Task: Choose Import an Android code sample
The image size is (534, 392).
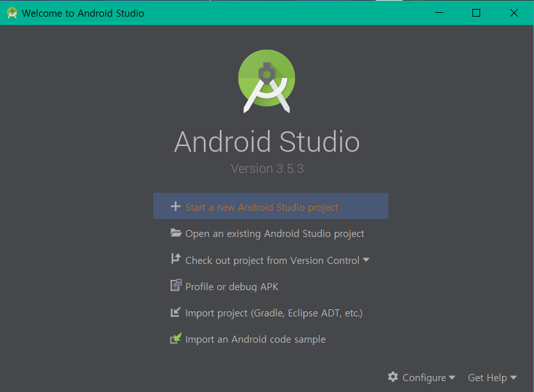Action: coord(255,339)
